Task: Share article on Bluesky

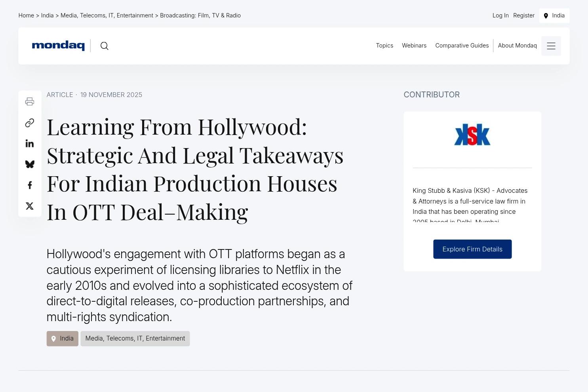Action: click(x=30, y=164)
